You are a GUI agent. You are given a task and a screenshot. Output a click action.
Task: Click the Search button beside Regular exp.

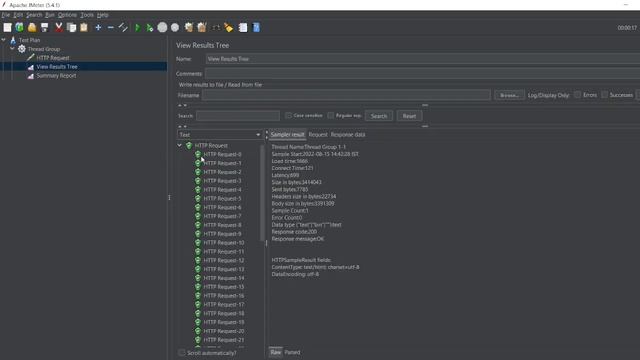379,116
